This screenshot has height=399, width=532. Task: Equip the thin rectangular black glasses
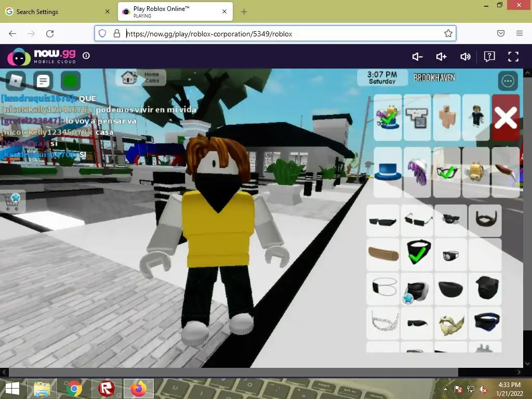(417, 221)
